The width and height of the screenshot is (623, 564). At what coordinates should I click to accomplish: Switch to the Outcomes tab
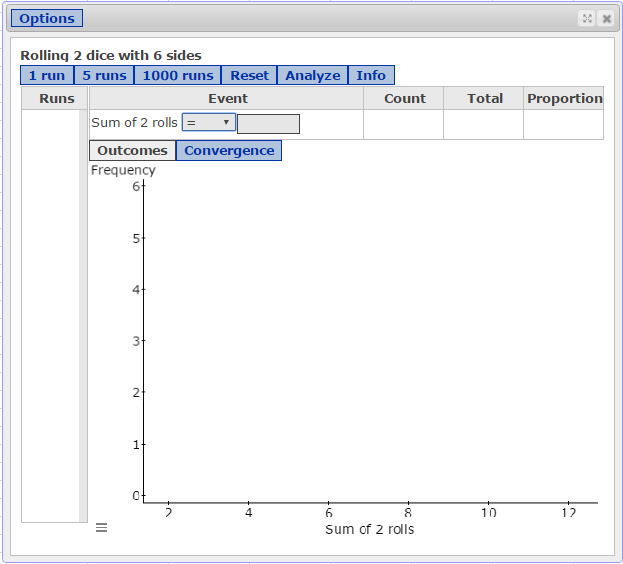pyautogui.click(x=132, y=151)
